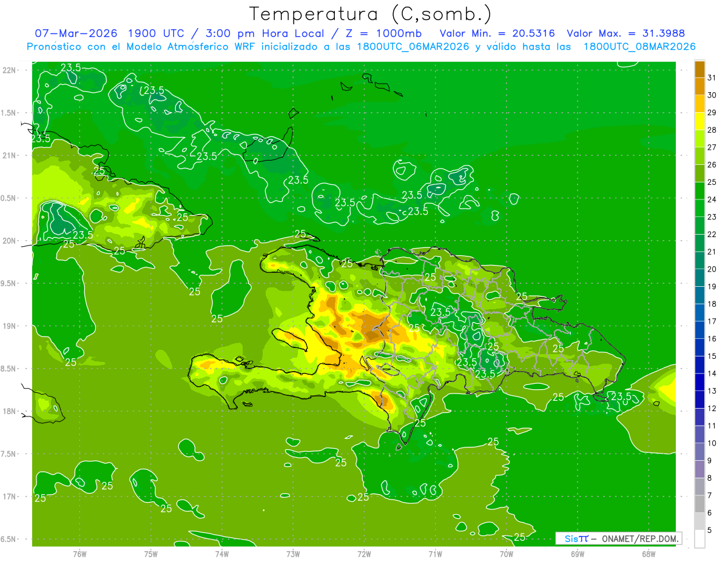Image resolution: width=728 pixels, height=562 pixels.
Task: Click the 22N latitude axis label
Action: click(x=9, y=70)
